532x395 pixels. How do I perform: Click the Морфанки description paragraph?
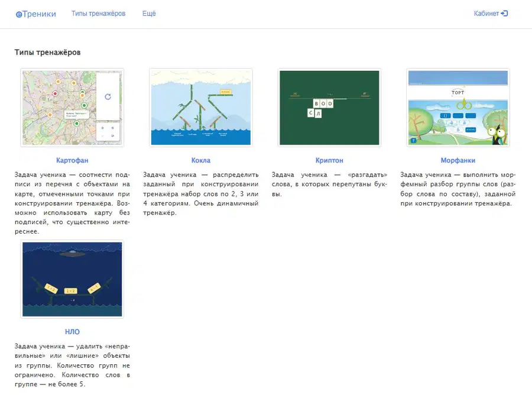(x=458, y=189)
